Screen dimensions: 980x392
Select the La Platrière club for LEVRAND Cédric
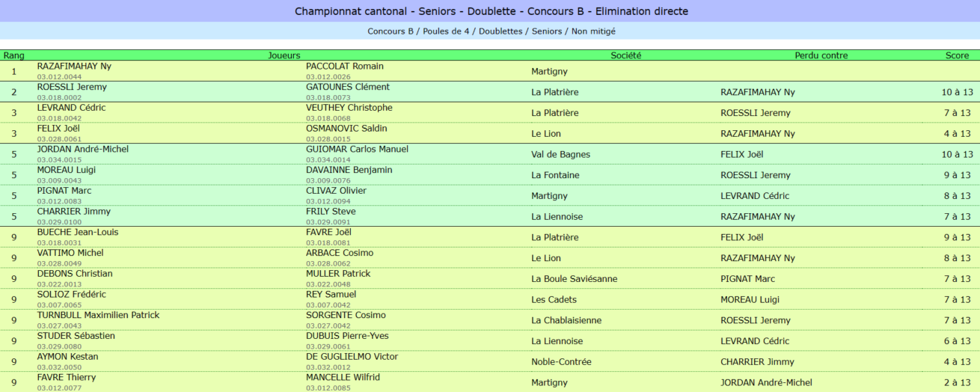[x=555, y=113]
